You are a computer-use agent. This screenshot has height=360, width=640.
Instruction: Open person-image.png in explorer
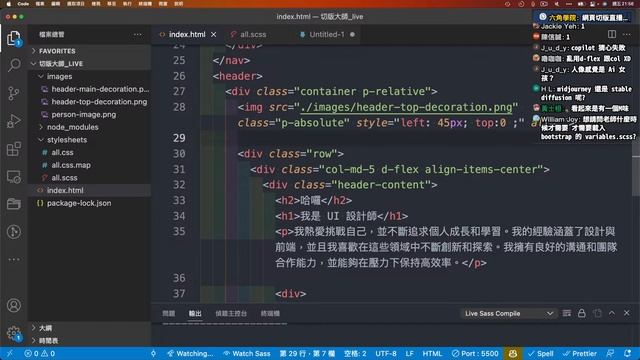click(84, 114)
